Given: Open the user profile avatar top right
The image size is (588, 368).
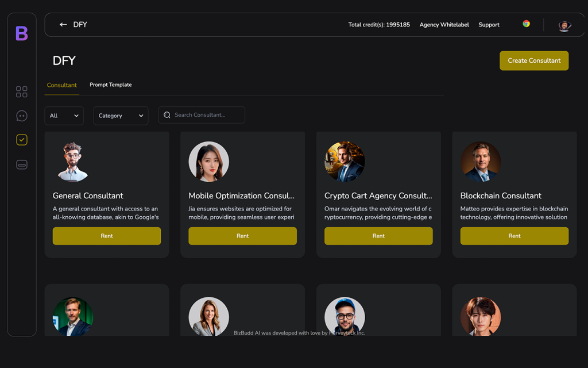Looking at the screenshot, I should (x=564, y=25).
